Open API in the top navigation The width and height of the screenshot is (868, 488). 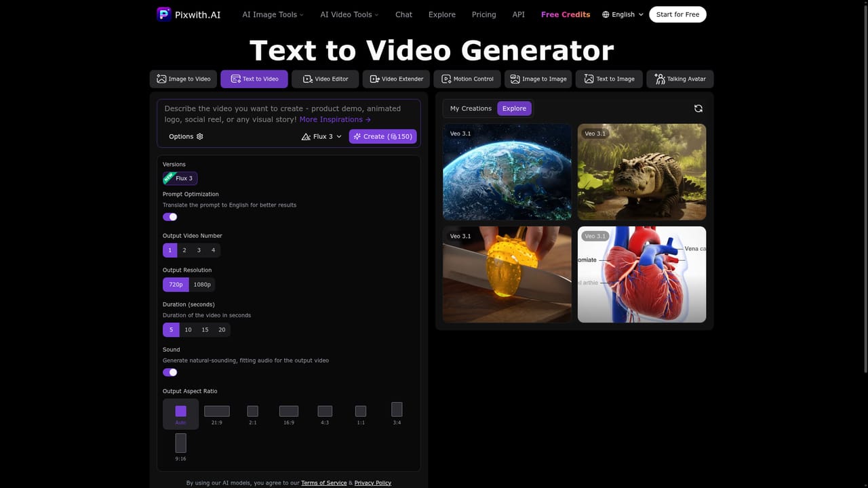[x=519, y=14]
